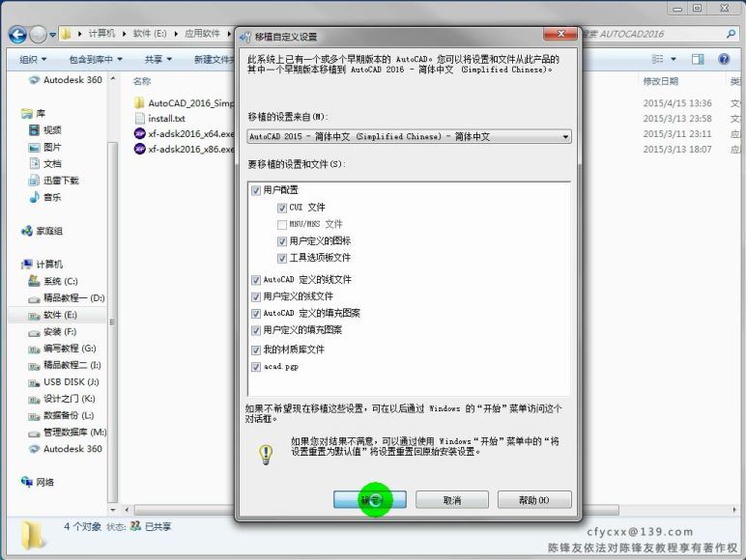746x560 pixels.
Task: Uncheck the acad.pgp checkbox
Action: click(256, 367)
